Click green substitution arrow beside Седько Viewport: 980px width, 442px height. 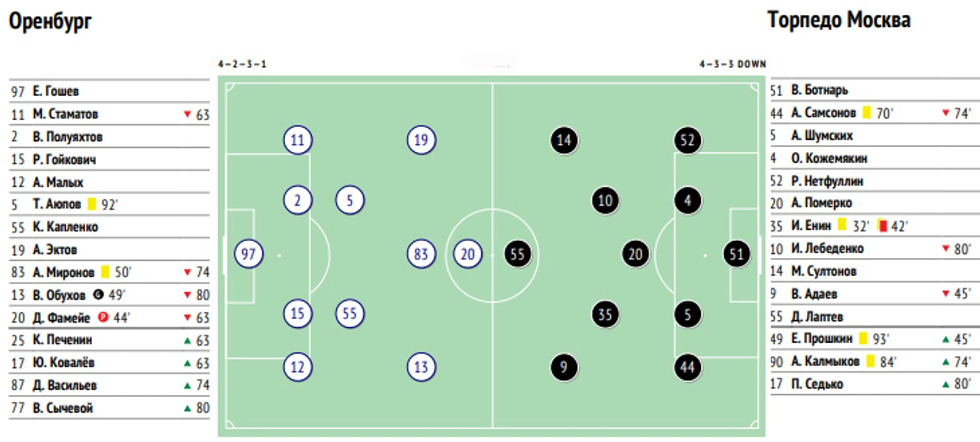pos(945,384)
